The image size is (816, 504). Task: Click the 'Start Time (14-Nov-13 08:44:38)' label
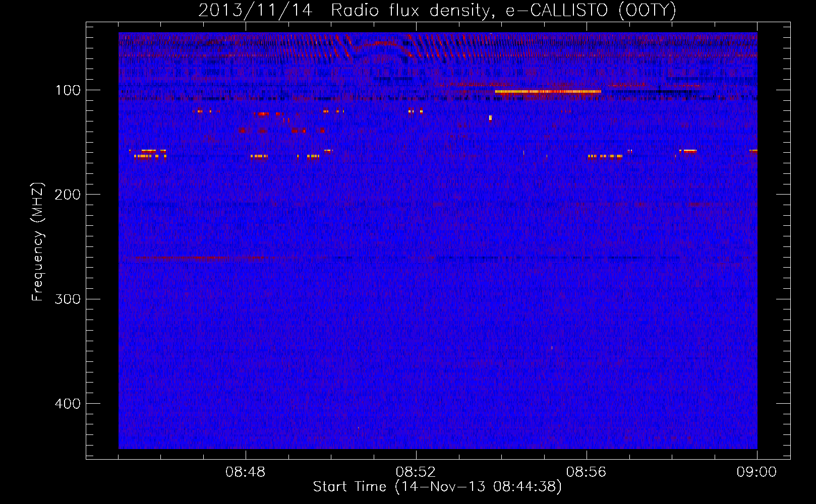(437, 487)
